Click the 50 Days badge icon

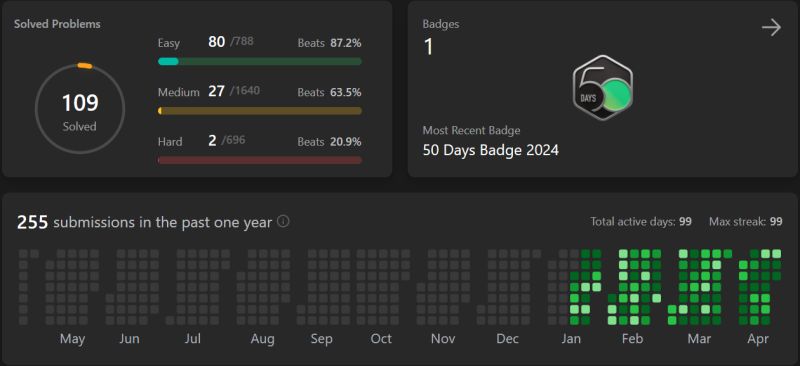coord(603,88)
